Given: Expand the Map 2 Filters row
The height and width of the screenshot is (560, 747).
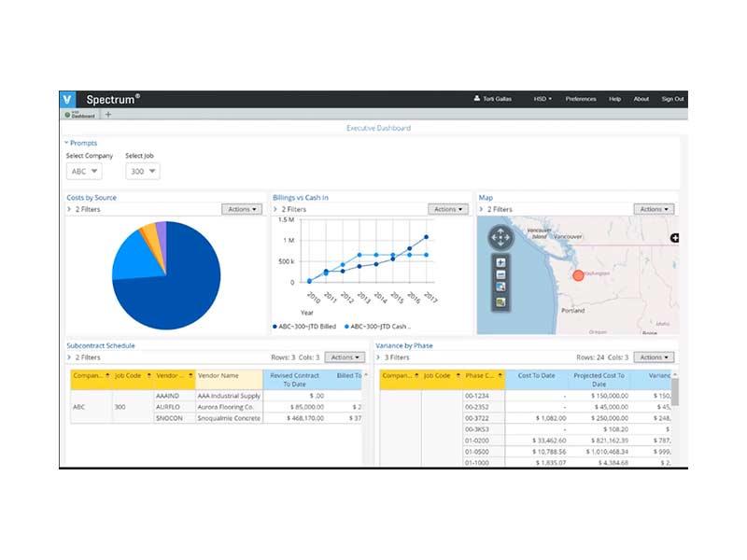Looking at the screenshot, I should pos(481,209).
